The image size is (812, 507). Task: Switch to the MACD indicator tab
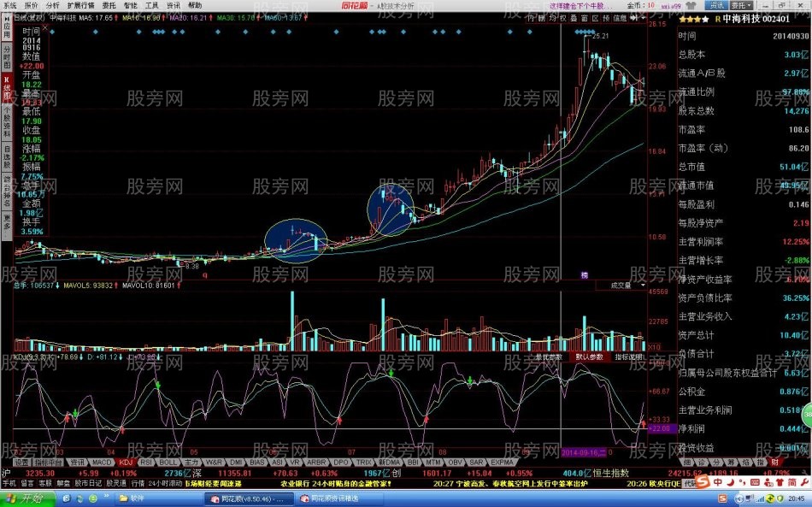pos(101,462)
